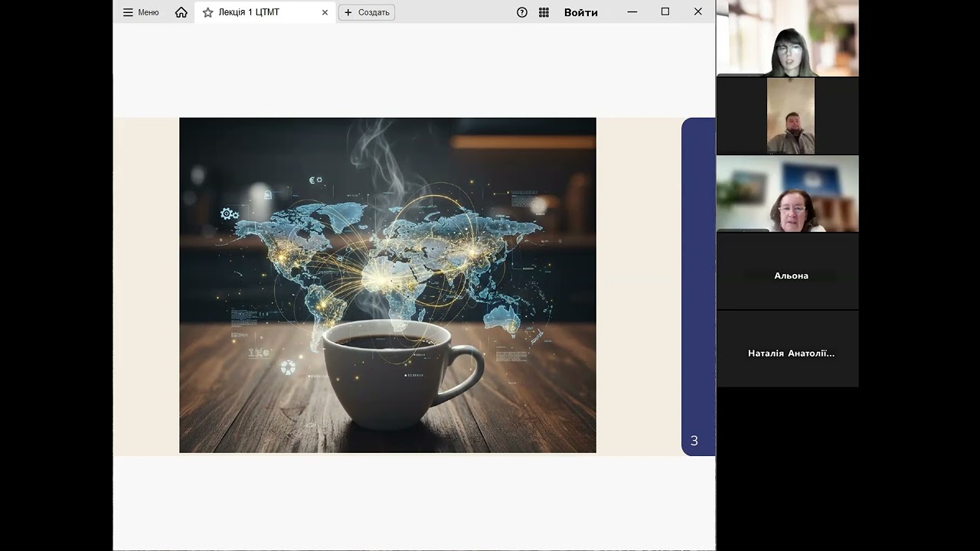Select Наталія Анатолії participant tile
The image size is (980, 551).
click(x=788, y=349)
